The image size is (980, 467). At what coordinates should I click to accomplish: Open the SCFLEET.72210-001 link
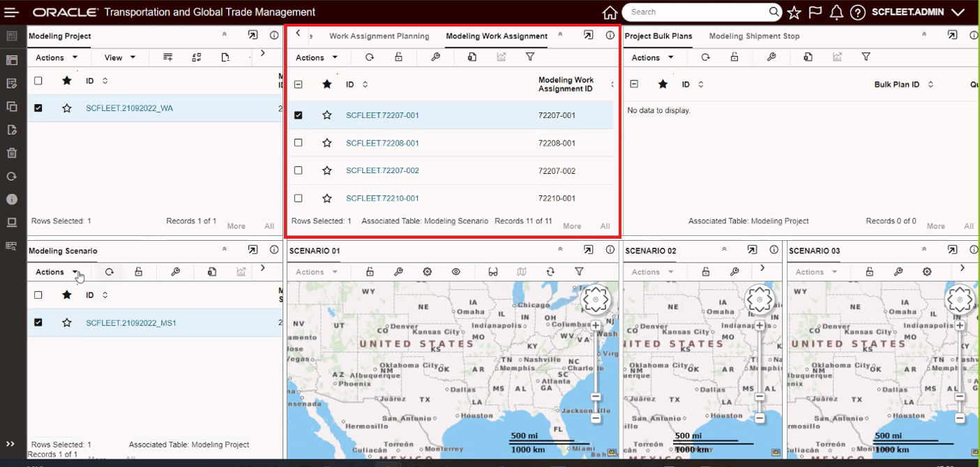tap(382, 198)
